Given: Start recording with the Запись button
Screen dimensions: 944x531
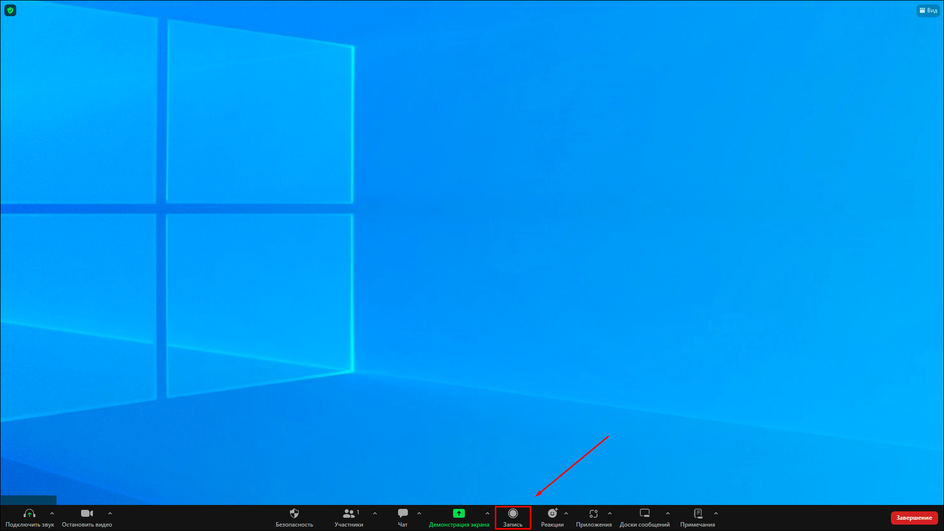Looking at the screenshot, I should tap(513, 517).
